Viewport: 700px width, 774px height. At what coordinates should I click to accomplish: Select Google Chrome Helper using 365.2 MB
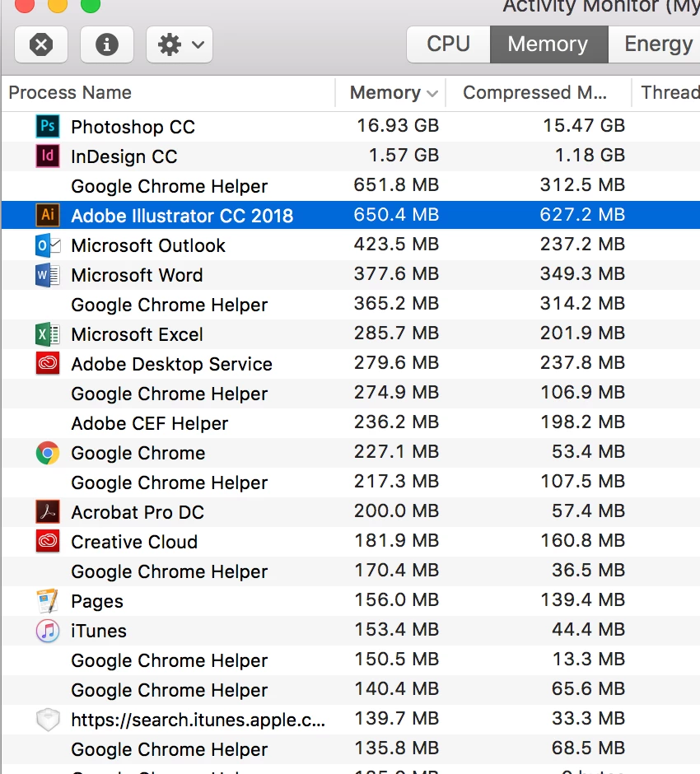(169, 305)
